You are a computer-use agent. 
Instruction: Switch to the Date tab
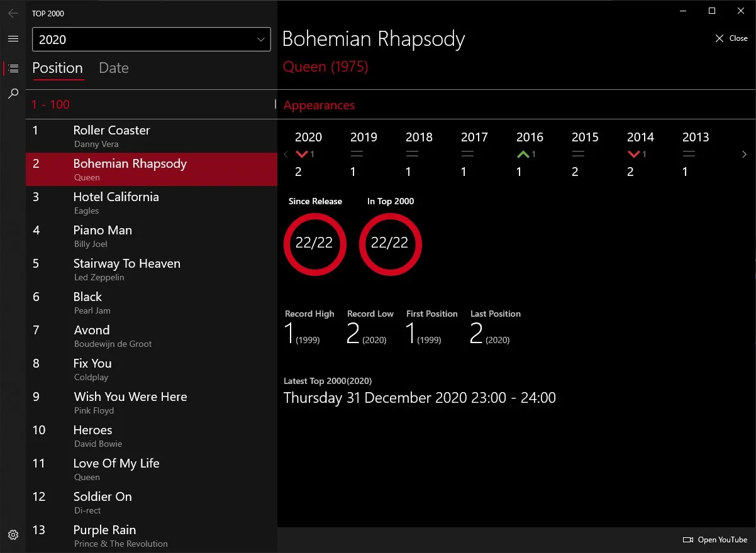click(x=114, y=68)
